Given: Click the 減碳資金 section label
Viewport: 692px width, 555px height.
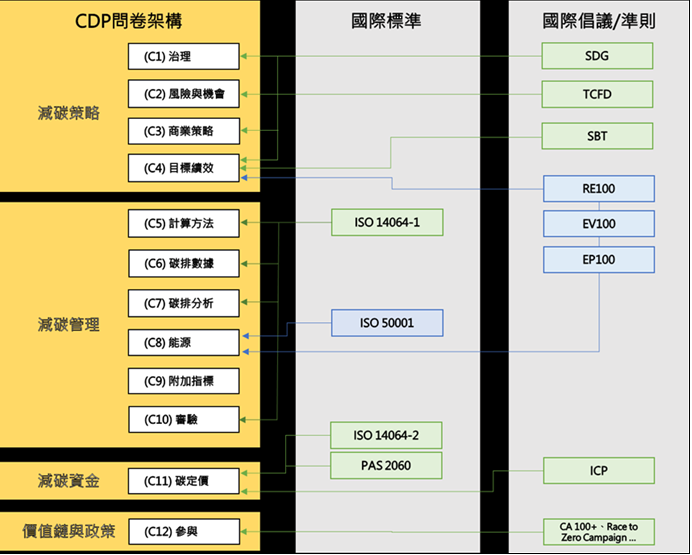Looking at the screenshot, I should (x=68, y=481).
